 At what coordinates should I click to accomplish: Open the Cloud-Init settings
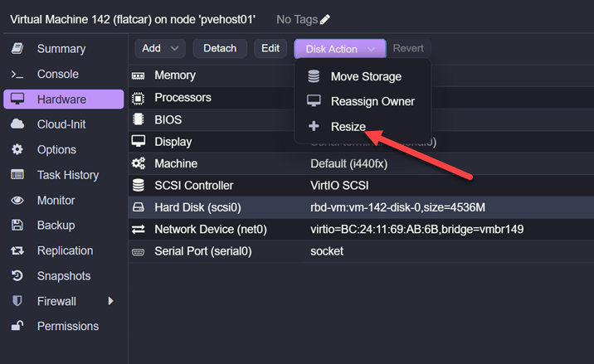(x=61, y=124)
